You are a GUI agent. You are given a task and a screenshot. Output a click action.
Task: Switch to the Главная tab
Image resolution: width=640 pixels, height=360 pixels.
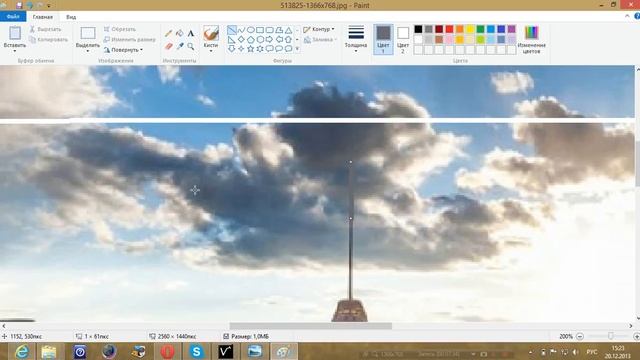coord(43,17)
